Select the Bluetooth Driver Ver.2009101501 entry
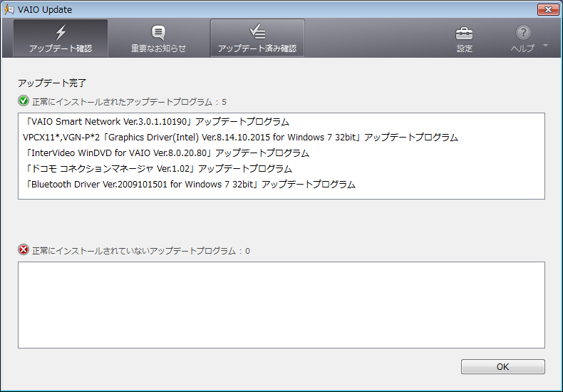 [190, 185]
